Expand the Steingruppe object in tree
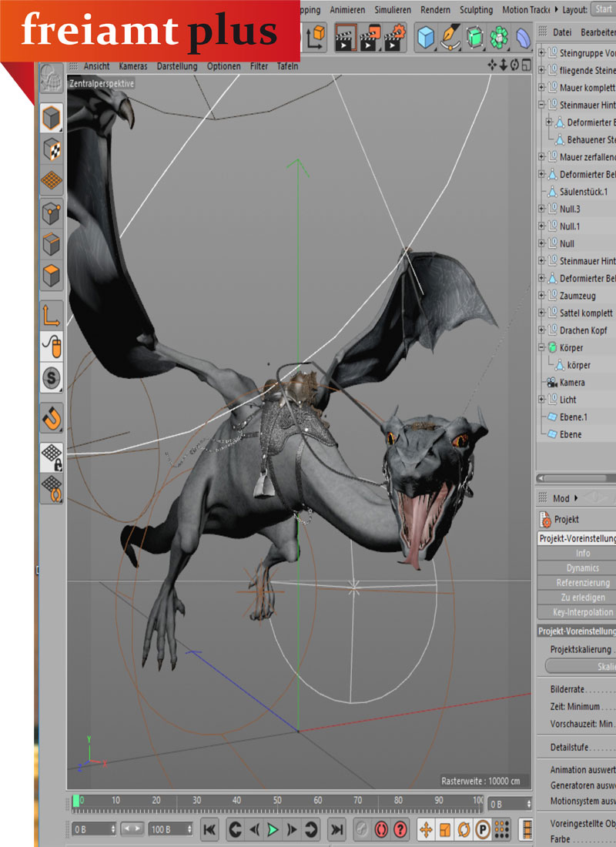Screen dimensions: 616x847 tap(541, 52)
